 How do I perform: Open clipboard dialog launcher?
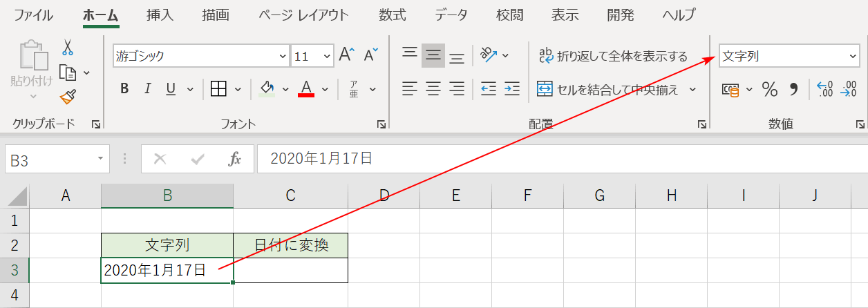tap(95, 124)
